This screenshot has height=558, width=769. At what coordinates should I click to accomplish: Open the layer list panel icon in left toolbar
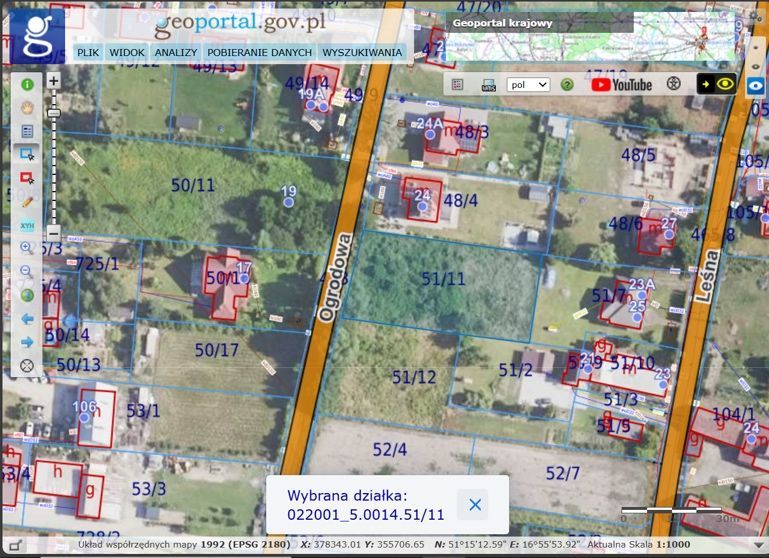(x=27, y=131)
